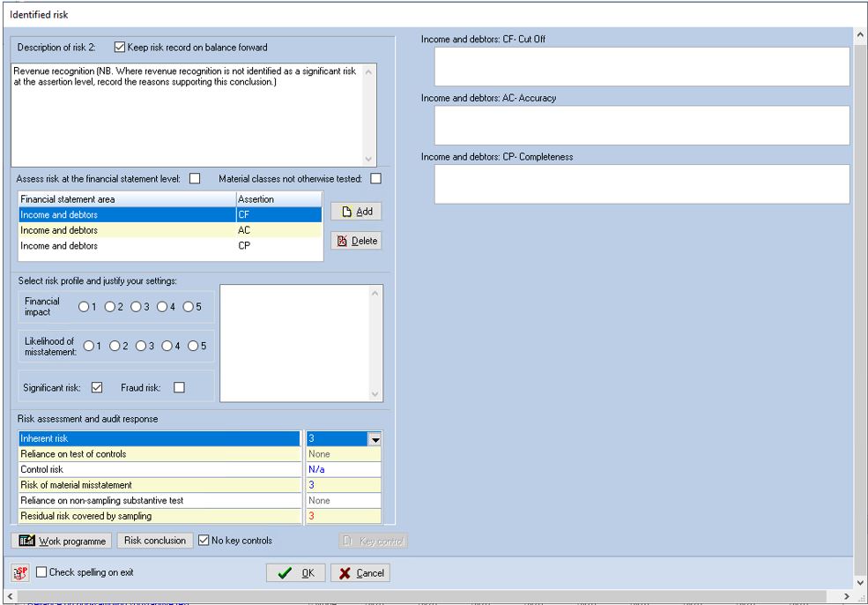Click None value for non-sampling substantive test

point(344,500)
